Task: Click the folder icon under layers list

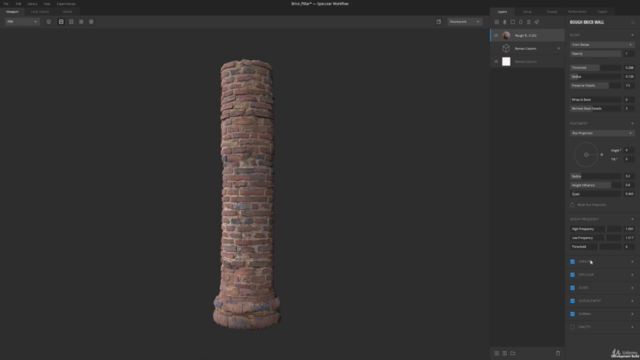Action: point(513,353)
